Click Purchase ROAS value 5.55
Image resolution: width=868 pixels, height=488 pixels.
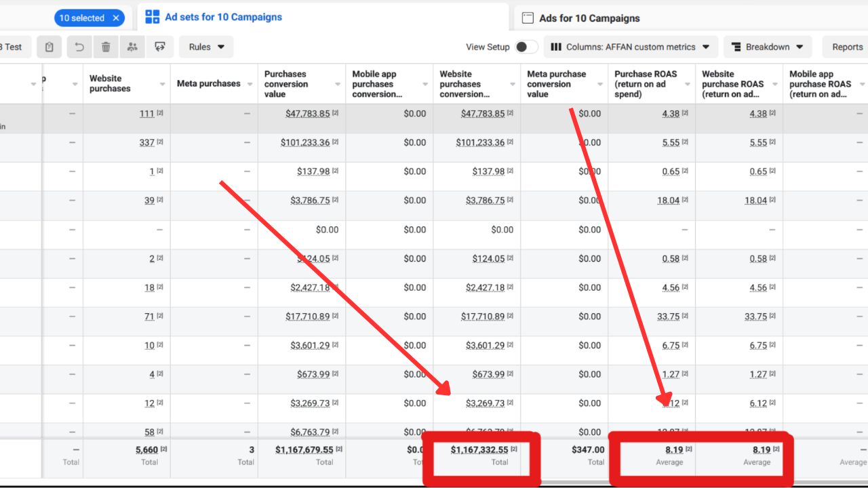(x=671, y=142)
